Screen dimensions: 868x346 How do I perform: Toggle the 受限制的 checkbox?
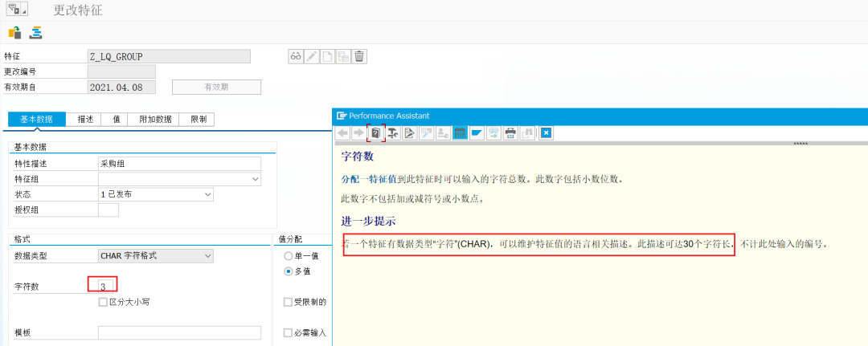pos(287,302)
